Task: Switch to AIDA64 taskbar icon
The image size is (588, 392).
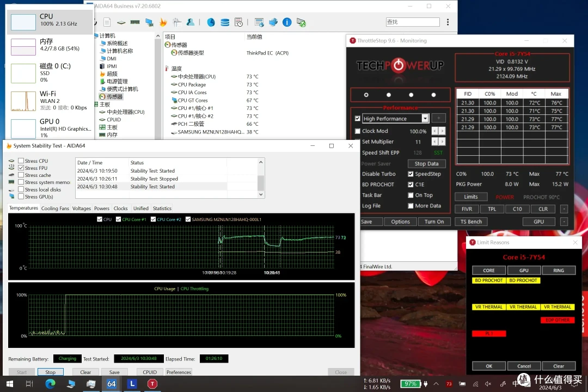Action: pyautogui.click(x=112, y=384)
